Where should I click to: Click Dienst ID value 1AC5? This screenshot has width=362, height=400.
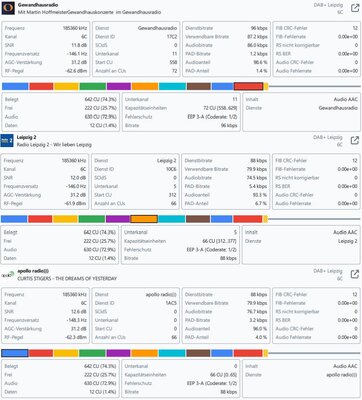(x=171, y=303)
